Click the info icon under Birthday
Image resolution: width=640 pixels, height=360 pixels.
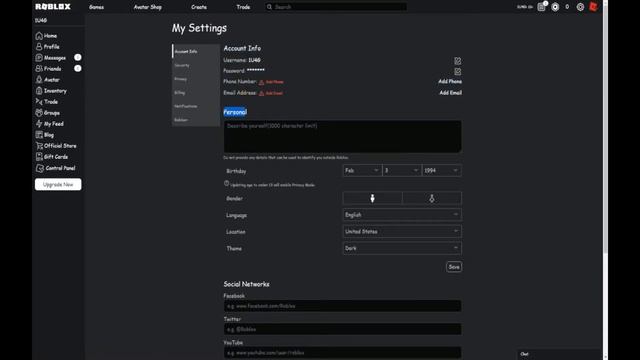coord(227,184)
